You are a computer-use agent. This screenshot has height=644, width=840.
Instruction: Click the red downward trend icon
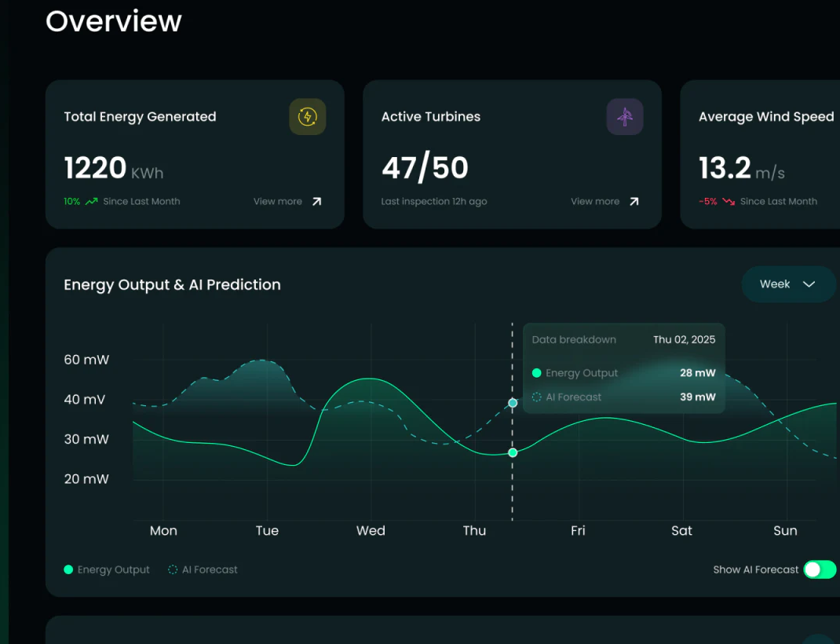pyautogui.click(x=729, y=202)
